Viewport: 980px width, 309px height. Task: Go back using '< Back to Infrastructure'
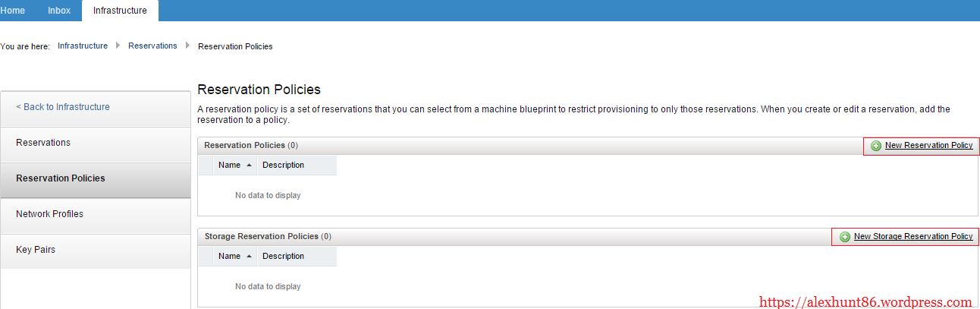click(63, 107)
